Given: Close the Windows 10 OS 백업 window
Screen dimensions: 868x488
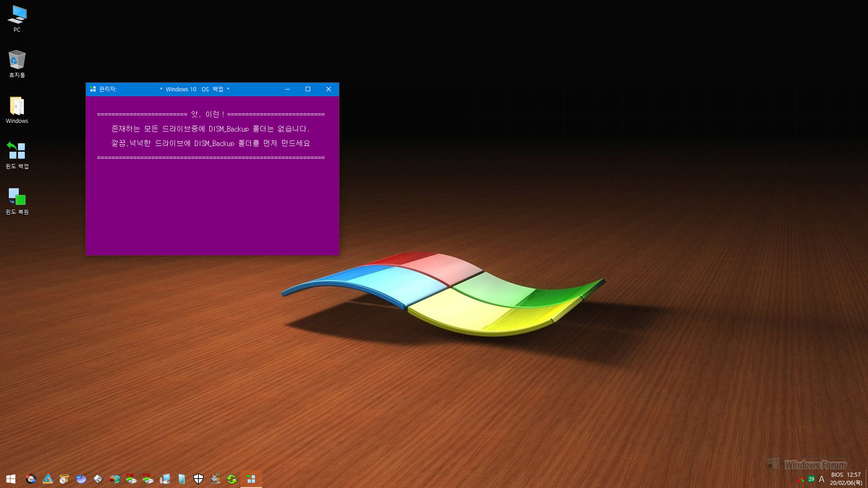Looking at the screenshot, I should coord(329,89).
